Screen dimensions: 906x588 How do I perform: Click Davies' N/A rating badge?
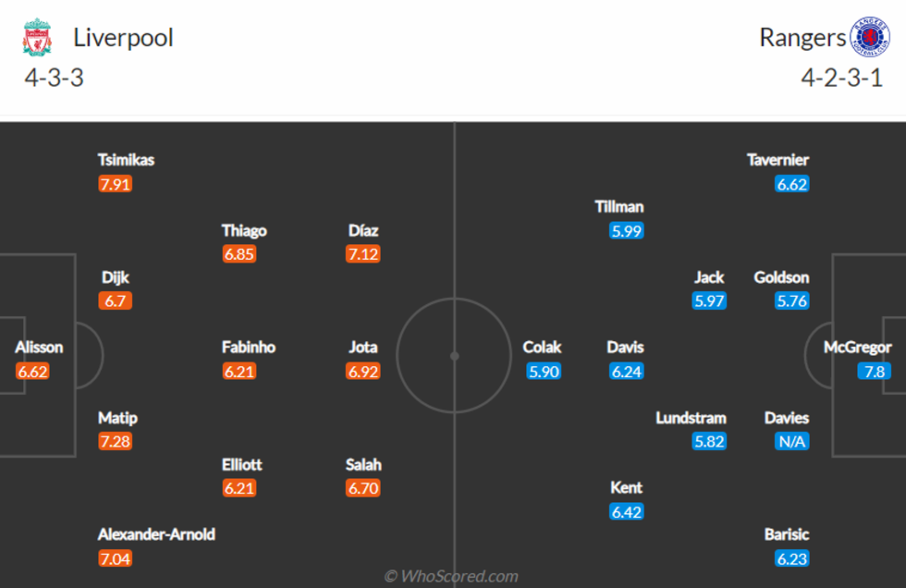[792, 442]
